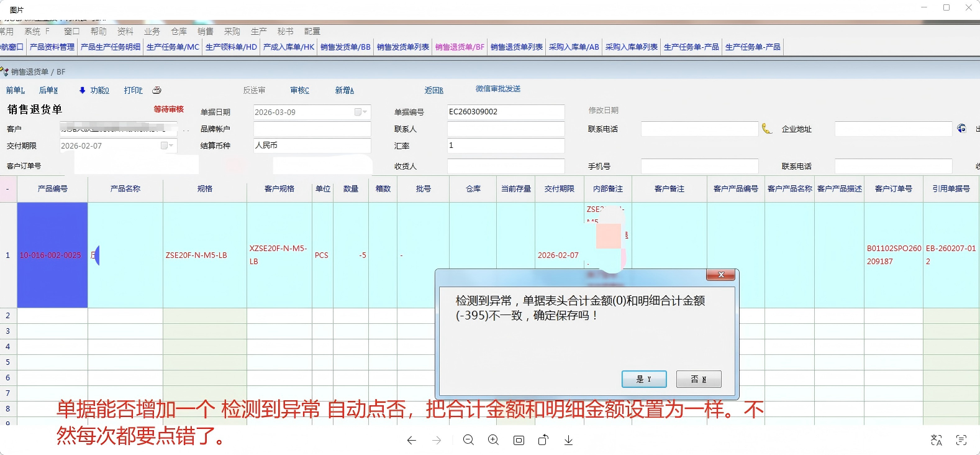Click the text recognition scan icon

[x=961, y=440]
